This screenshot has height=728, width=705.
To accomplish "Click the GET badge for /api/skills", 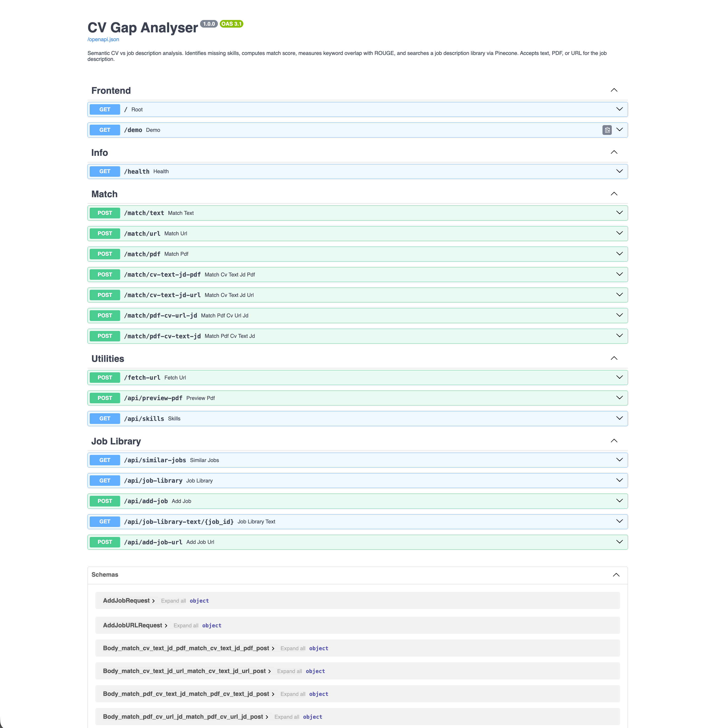I will click(x=105, y=419).
